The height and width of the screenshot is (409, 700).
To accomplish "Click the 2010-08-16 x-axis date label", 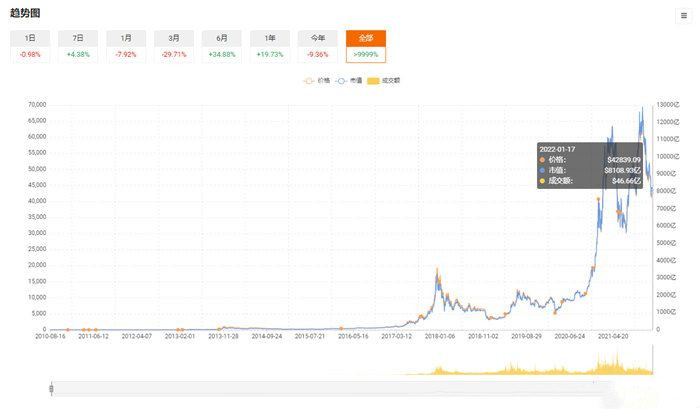I will coord(50,336).
